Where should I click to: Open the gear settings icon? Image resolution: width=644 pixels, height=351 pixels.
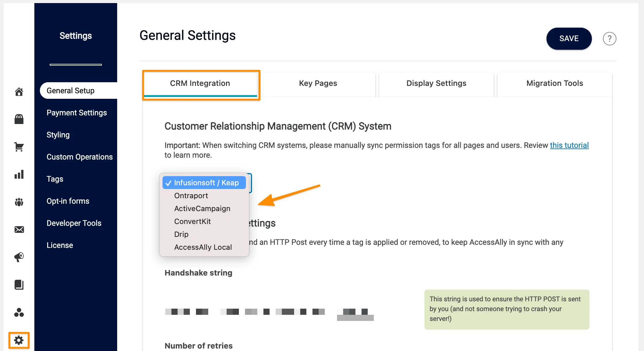(19, 340)
